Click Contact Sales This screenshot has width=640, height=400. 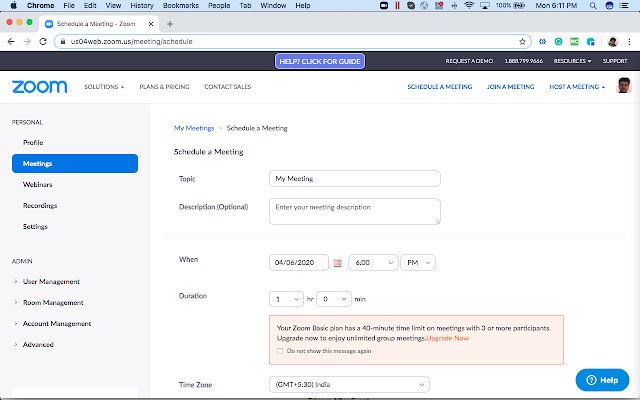coord(227,87)
